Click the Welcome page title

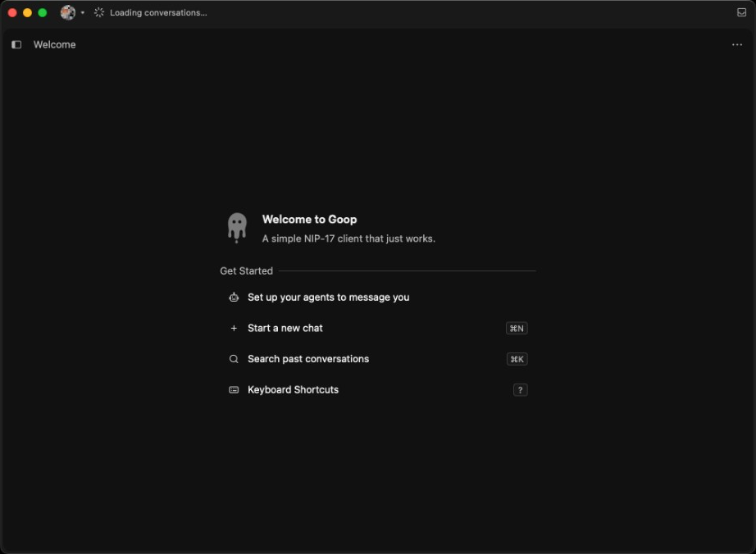pyautogui.click(x=54, y=45)
